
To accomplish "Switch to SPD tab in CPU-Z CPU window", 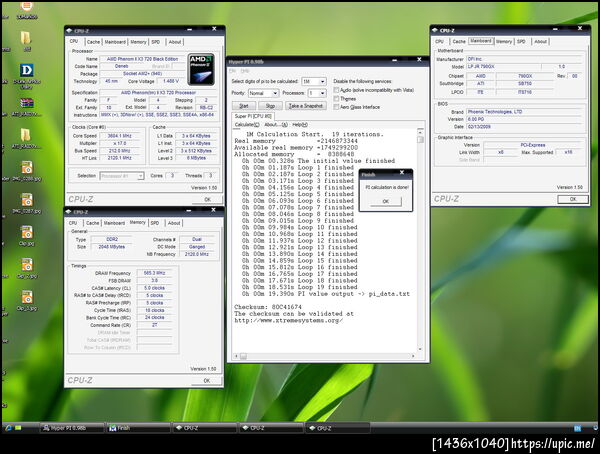I will pos(156,42).
